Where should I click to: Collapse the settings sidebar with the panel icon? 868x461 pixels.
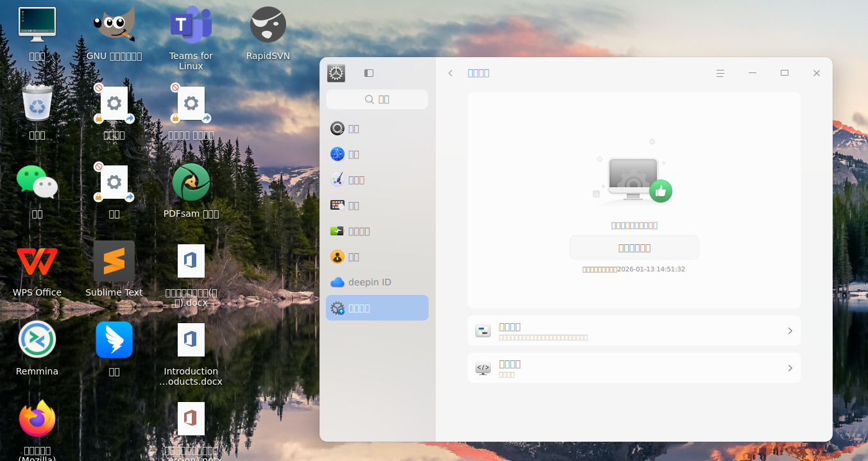[369, 73]
